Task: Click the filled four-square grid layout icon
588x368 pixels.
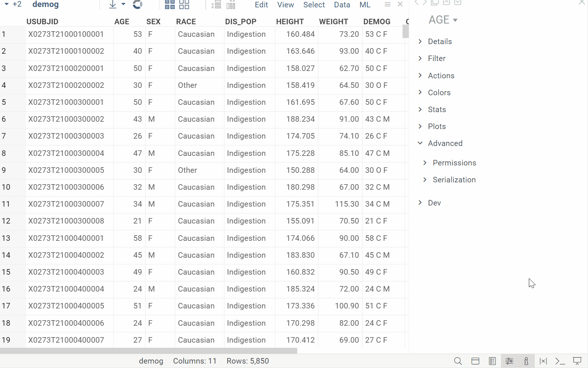Action: click(x=170, y=4)
